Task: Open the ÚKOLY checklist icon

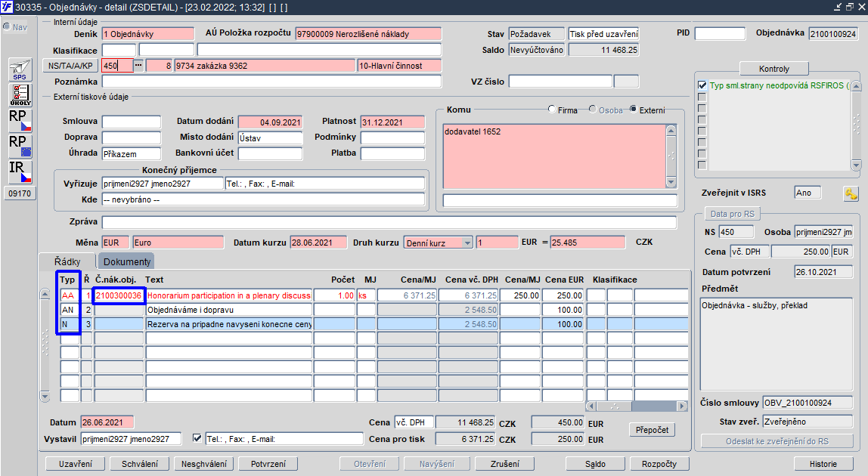Action: 20,94
